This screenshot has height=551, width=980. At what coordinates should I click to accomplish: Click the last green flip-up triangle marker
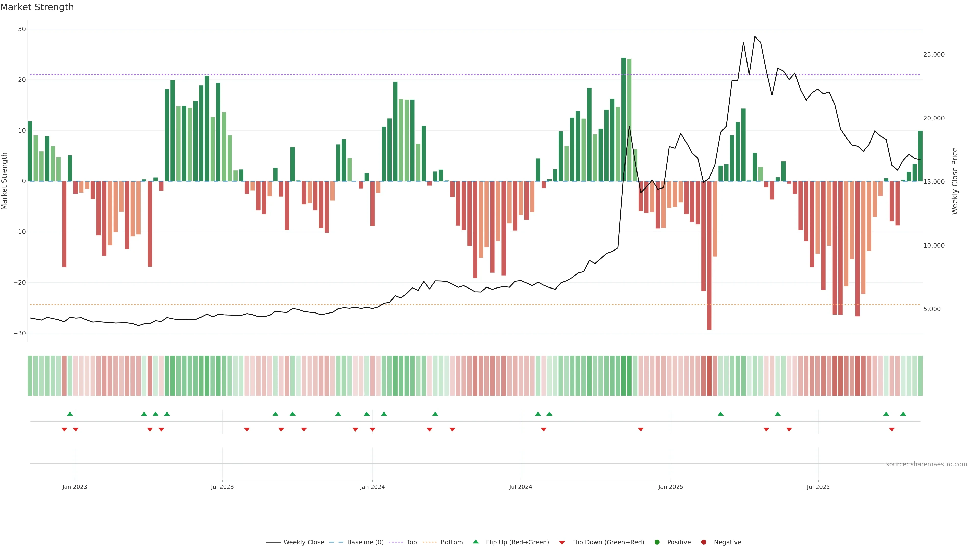pyautogui.click(x=903, y=414)
